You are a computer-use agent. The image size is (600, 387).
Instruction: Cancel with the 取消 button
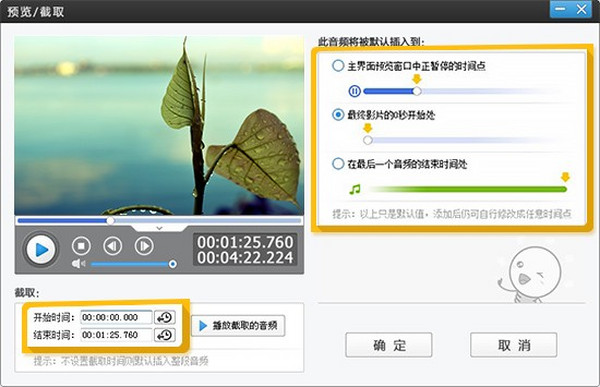[514, 345]
